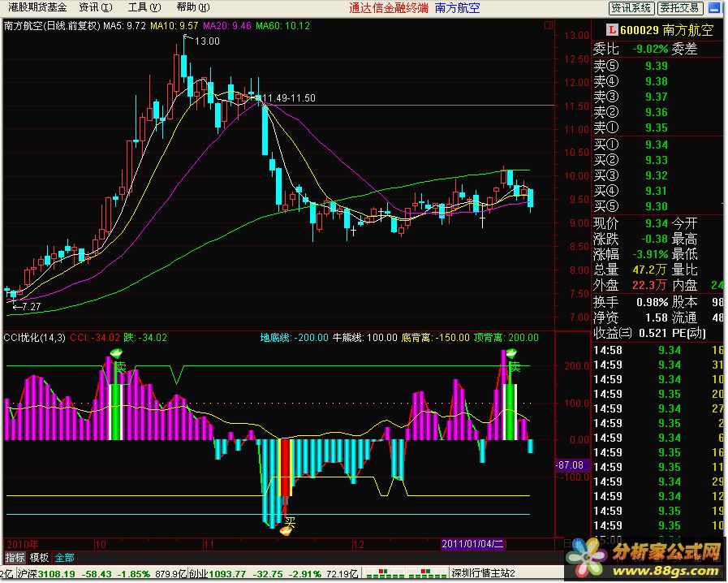Click the 卖⑤ price 9.39
Viewport: 728px width, 583px height.
click(x=657, y=66)
